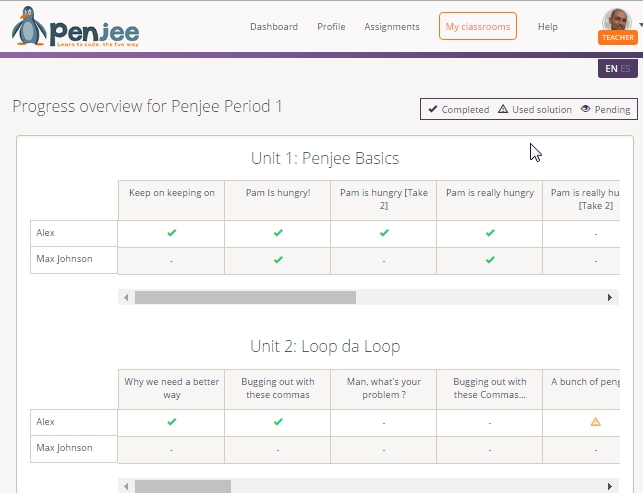Click the Unit 2 horizontal scrollbar thumb
The width and height of the screenshot is (643, 493).
[x=183, y=486]
